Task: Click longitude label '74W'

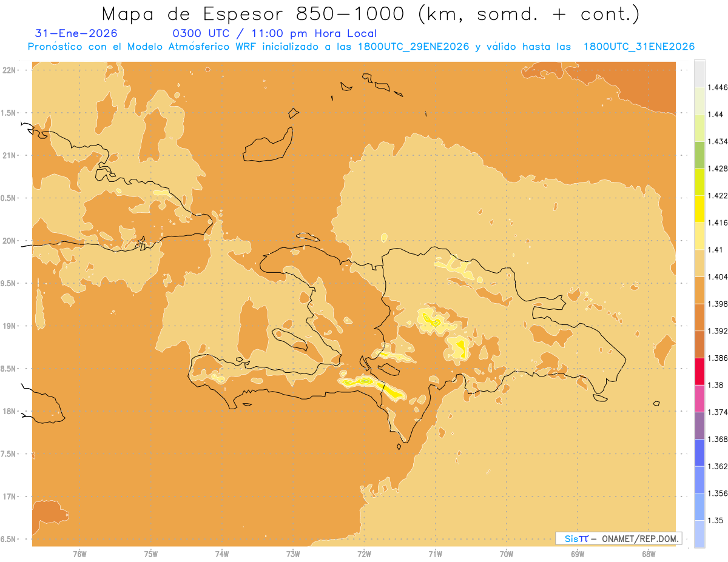Action: (222, 554)
